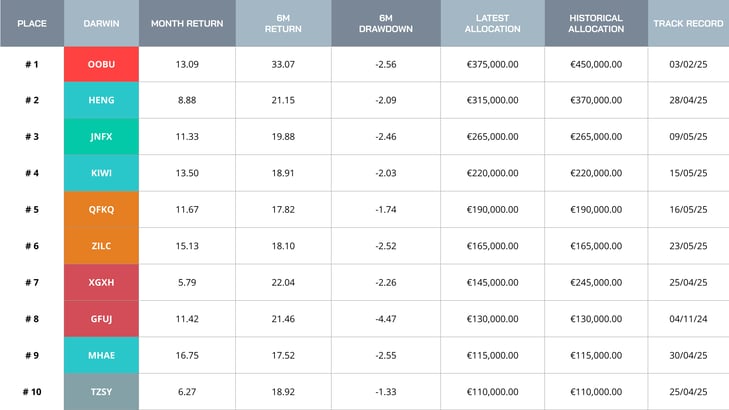Click the gray TZSY darwin cell
Screen dimensions: 729x410
(x=101, y=392)
